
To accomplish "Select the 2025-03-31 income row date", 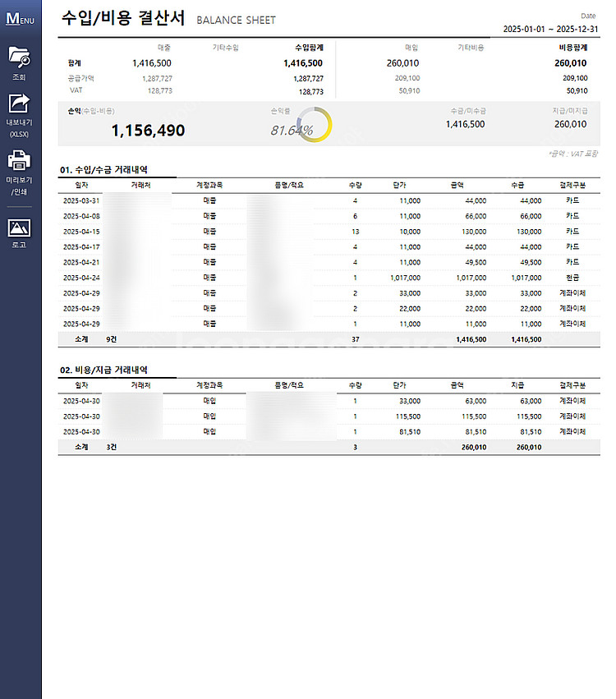I will pos(81,200).
